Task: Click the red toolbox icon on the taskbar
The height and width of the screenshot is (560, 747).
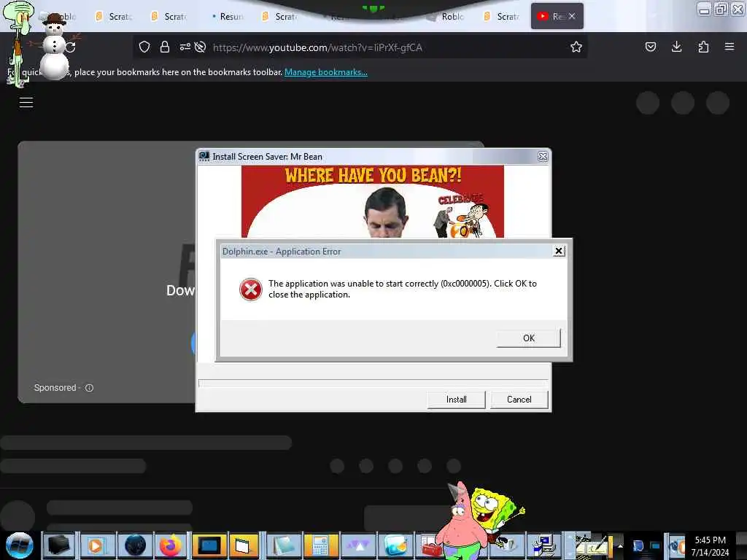Action: coord(430,545)
